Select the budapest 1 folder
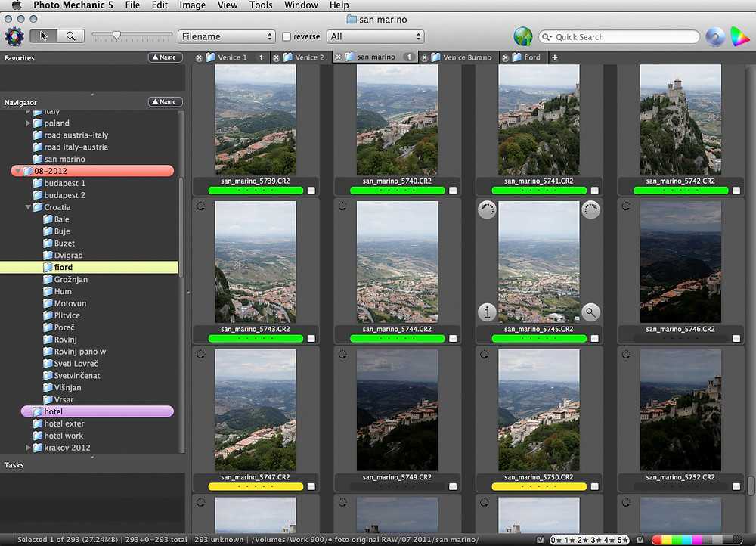 (x=64, y=183)
